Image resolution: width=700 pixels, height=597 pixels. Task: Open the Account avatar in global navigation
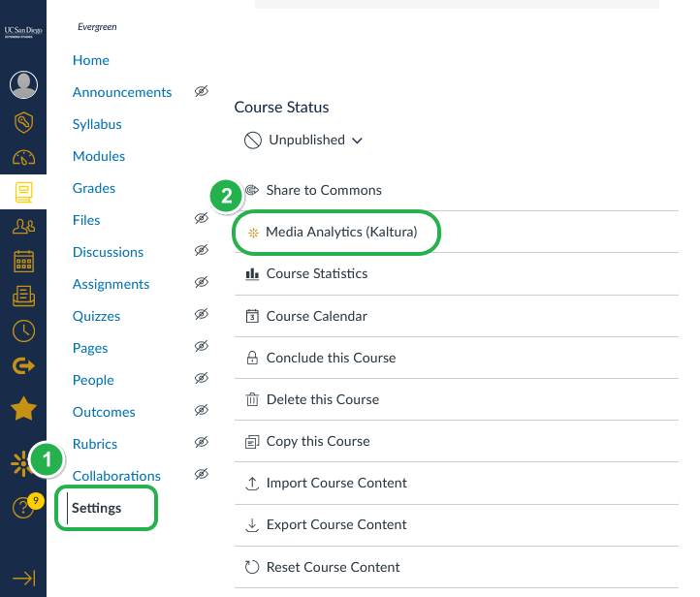point(23,85)
